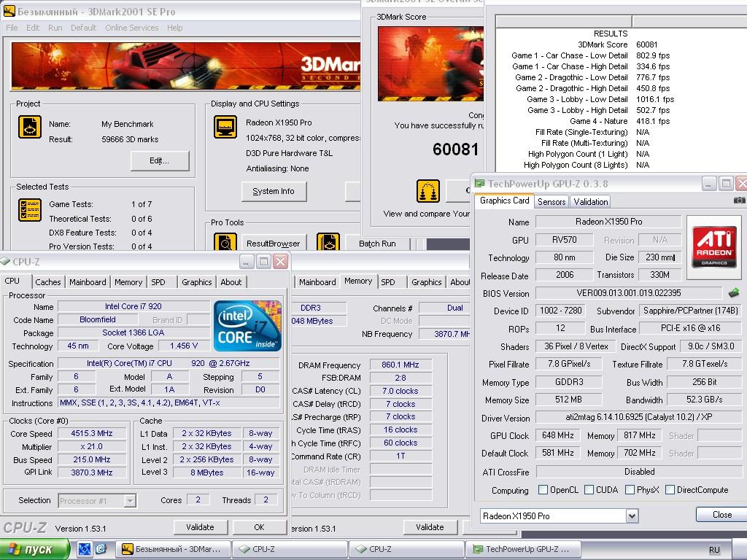This screenshot has width=747, height=560.
Task: Click the ResultBrowser button
Action: [x=274, y=244]
